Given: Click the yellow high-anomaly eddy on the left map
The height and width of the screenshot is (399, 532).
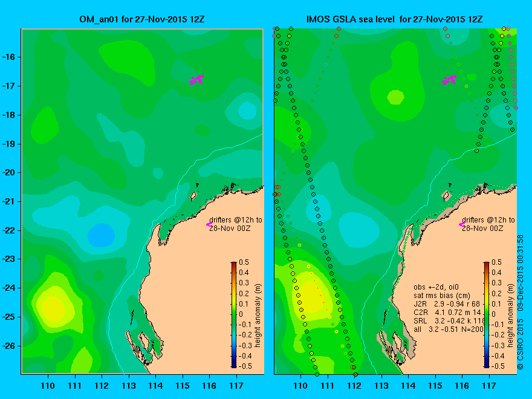Looking at the screenshot, I should [x=53, y=309].
